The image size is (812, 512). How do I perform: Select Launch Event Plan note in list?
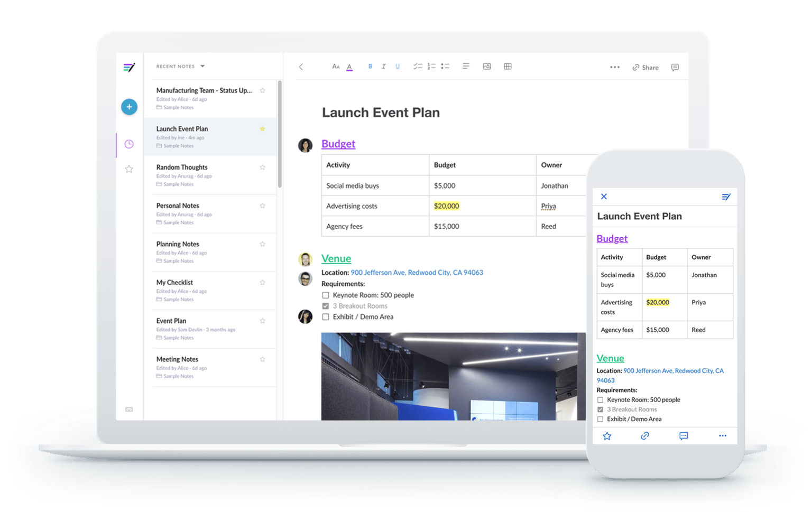click(x=210, y=137)
